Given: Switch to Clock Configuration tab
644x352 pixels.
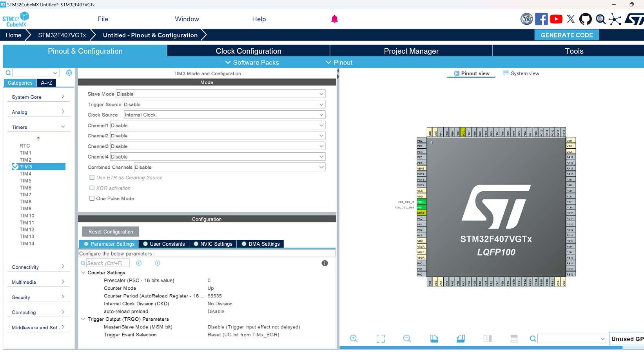Looking at the screenshot, I should (248, 51).
